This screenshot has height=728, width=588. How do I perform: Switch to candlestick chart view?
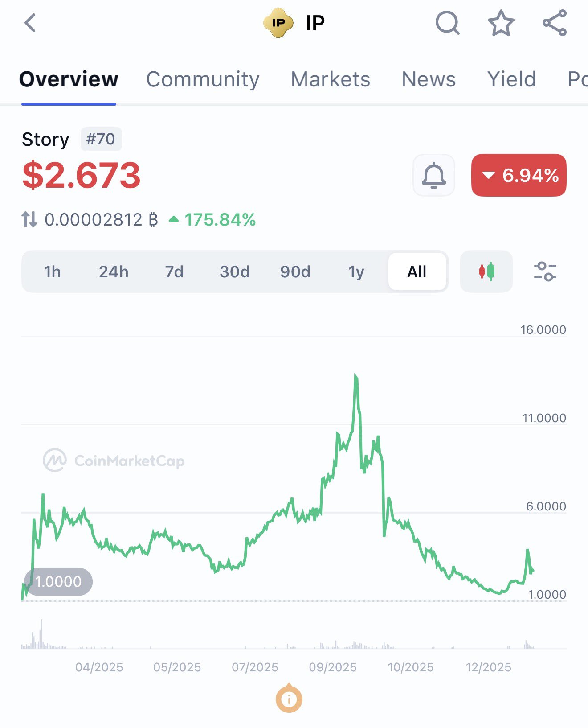[x=486, y=271]
